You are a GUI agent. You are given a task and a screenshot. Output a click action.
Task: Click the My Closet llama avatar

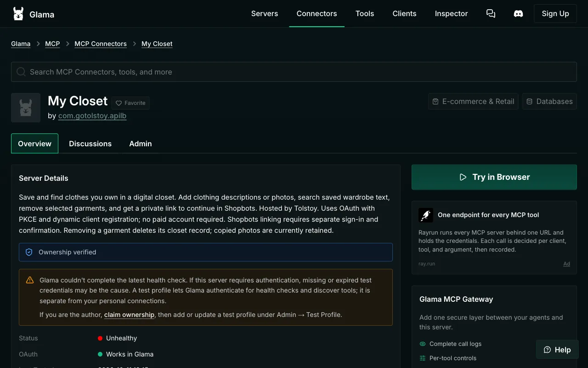26,108
